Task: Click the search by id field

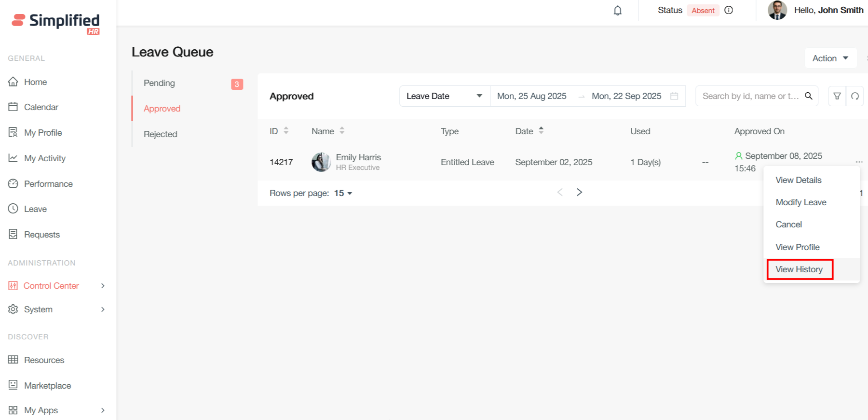Action: point(750,96)
